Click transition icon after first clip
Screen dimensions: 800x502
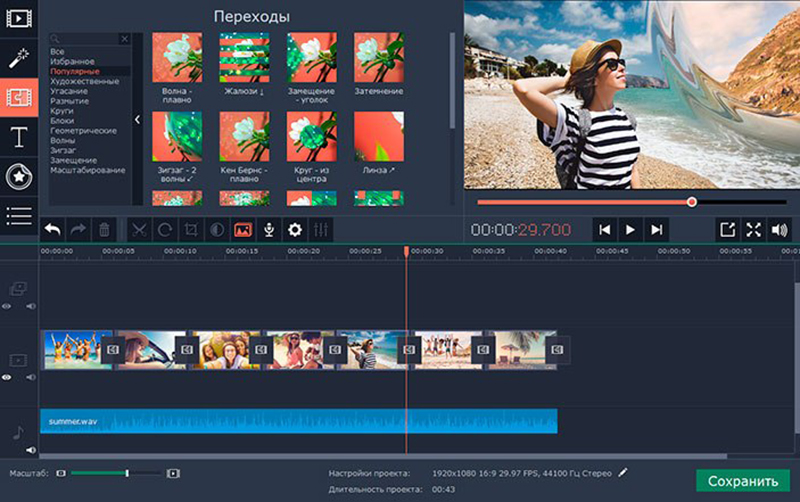[113, 350]
